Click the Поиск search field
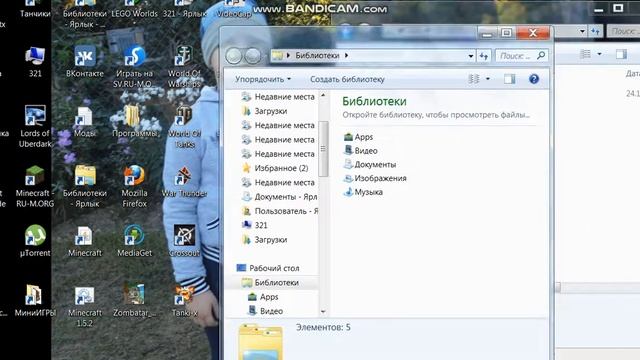 (x=521, y=56)
